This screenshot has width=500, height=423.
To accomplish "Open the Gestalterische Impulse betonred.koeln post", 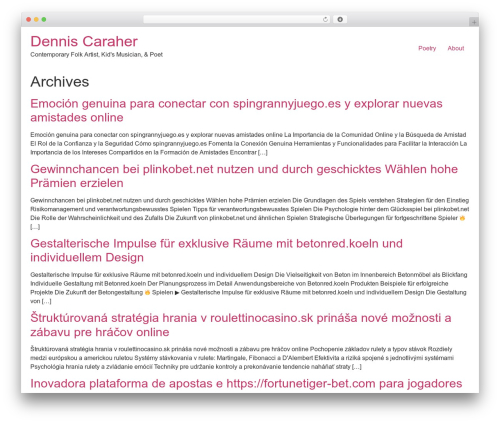I will (x=216, y=250).
